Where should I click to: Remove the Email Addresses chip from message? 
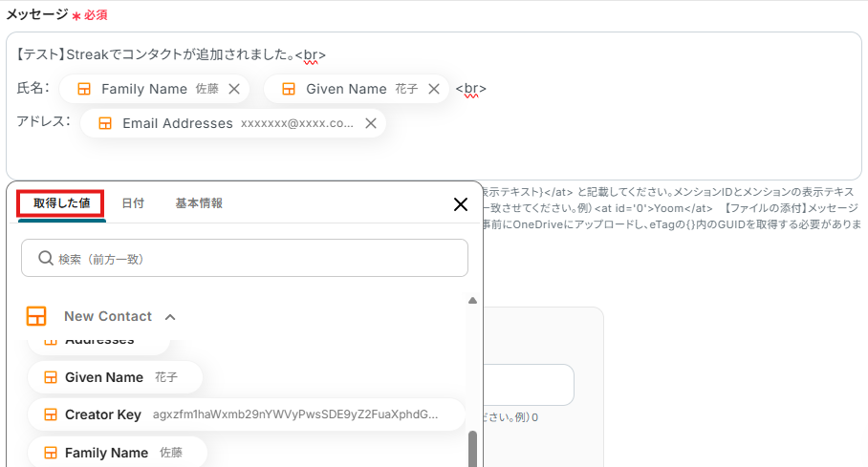(371, 123)
